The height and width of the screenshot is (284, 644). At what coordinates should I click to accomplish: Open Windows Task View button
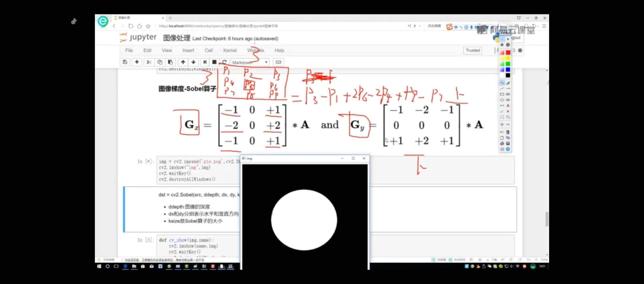pos(116,267)
